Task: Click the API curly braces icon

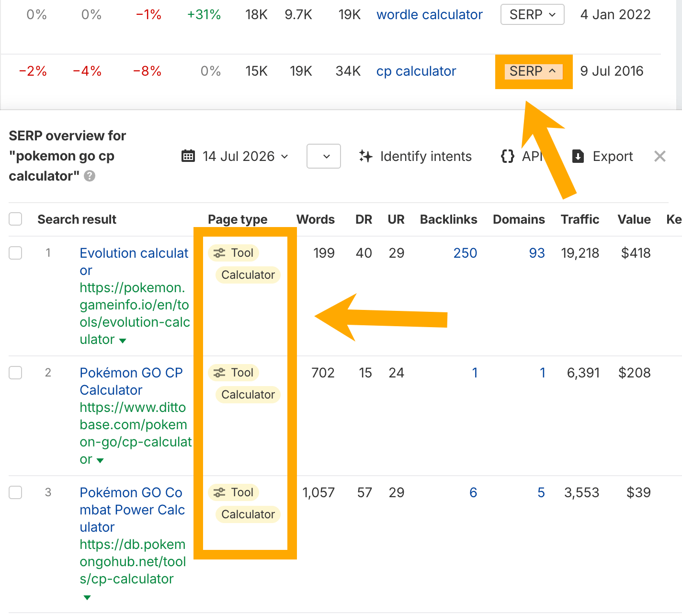Action: point(508,156)
